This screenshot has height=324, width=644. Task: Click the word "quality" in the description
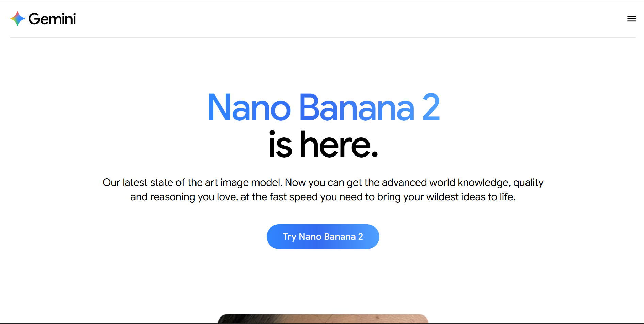528,183
